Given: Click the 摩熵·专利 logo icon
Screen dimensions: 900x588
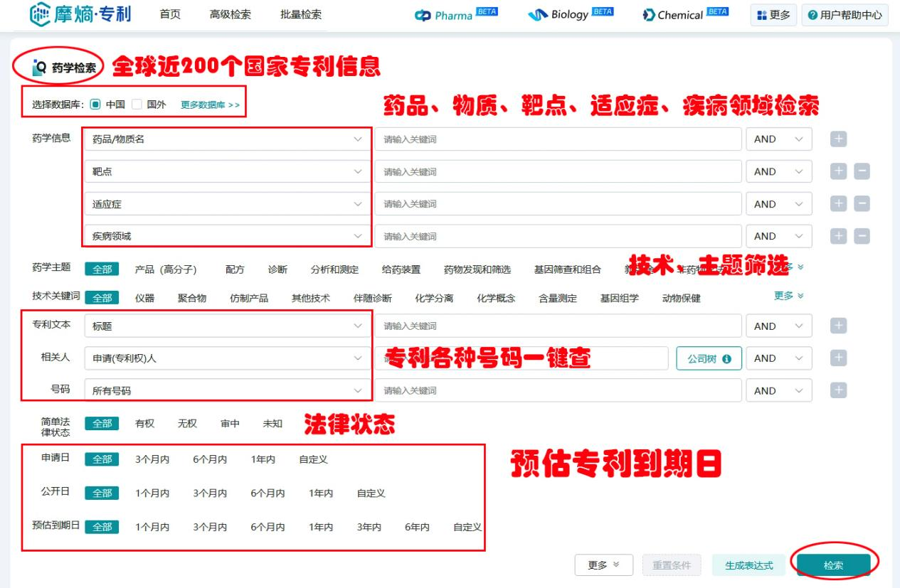Looking at the screenshot, I should click(41, 14).
